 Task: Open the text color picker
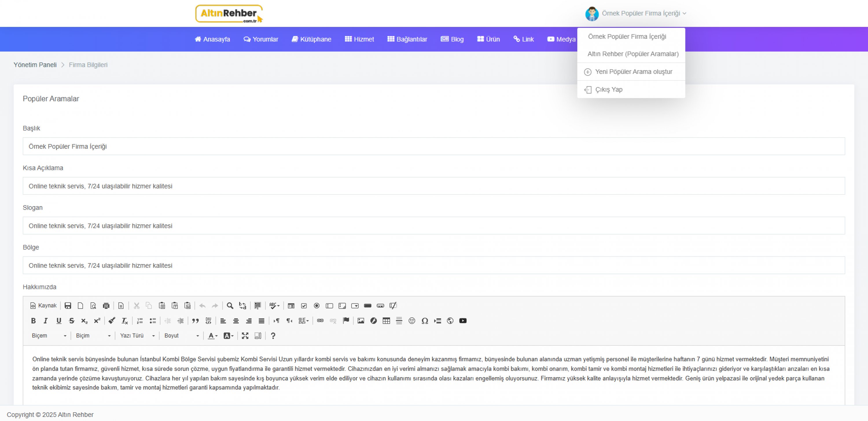point(212,336)
